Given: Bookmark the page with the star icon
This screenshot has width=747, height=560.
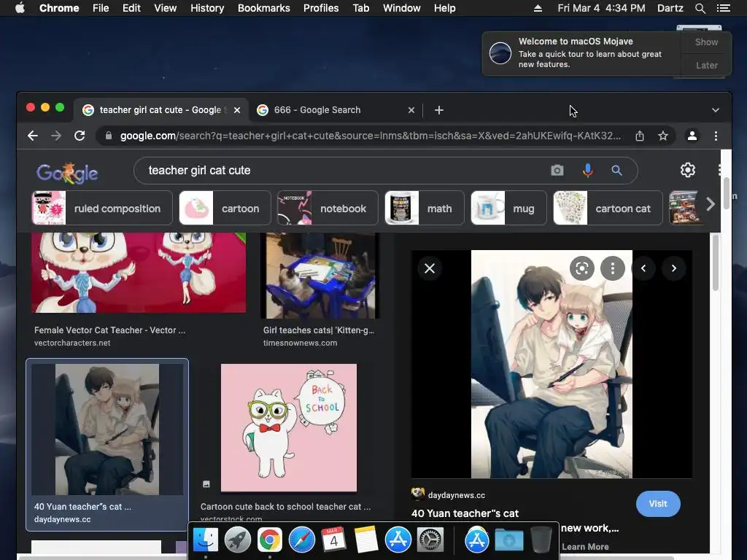Looking at the screenshot, I should [x=662, y=136].
